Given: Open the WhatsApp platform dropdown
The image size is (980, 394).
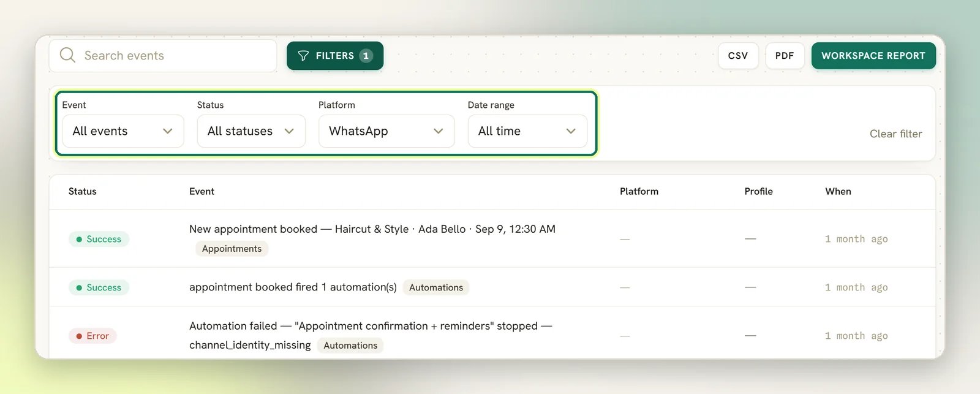Looking at the screenshot, I should click(386, 131).
